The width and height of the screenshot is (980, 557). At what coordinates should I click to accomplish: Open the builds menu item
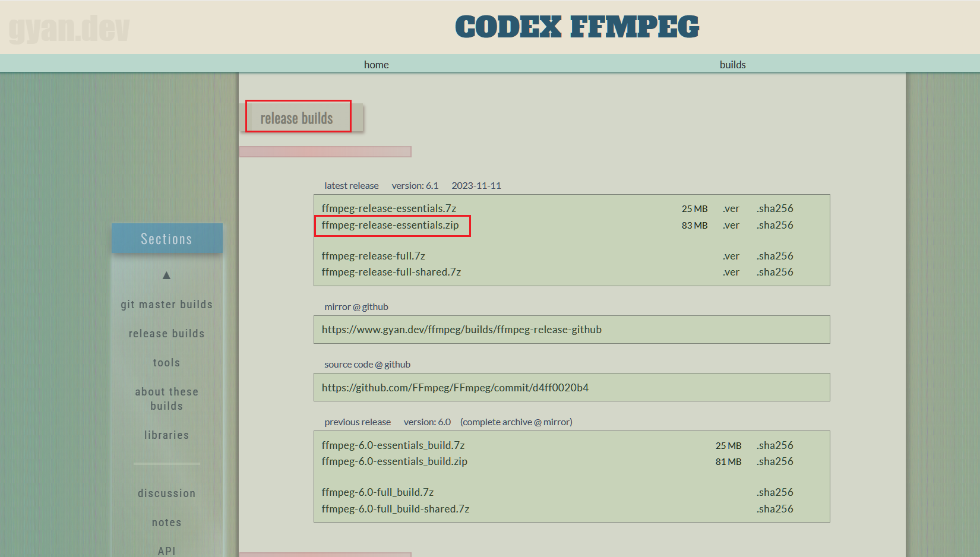[732, 65]
